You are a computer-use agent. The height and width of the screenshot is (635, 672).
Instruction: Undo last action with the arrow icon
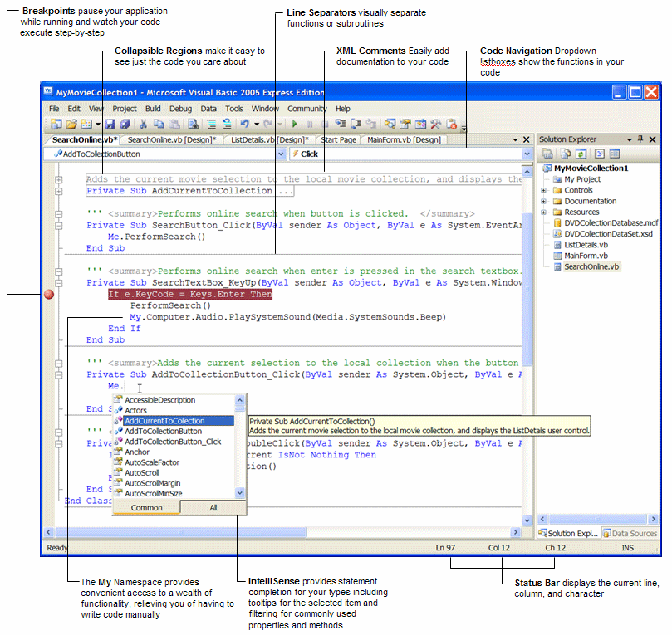coord(245,125)
